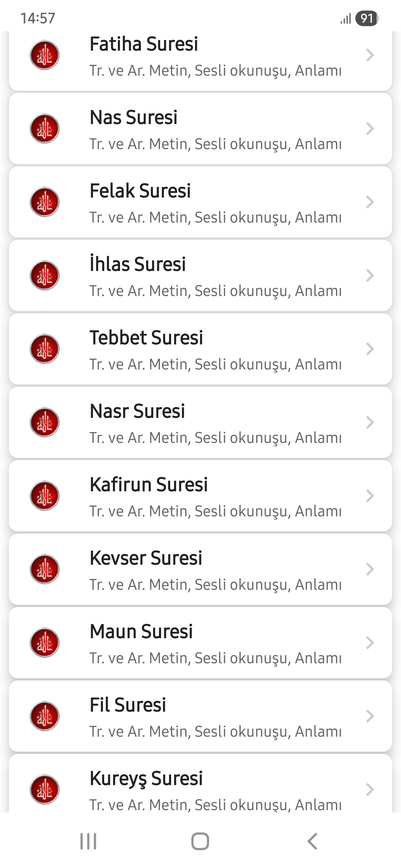The height and width of the screenshot is (868, 401).
Task: Tap the red emblem beside Kureyş Suresi
Action: [45, 790]
